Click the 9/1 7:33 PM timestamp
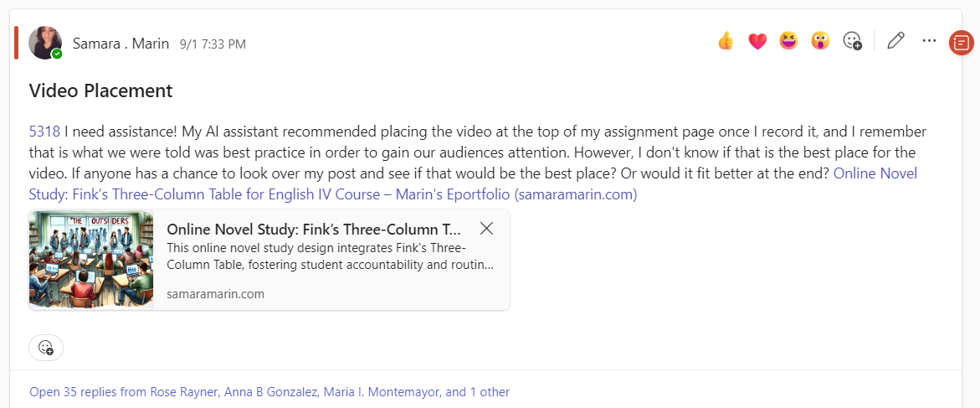The image size is (980, 408). (213, 44)
